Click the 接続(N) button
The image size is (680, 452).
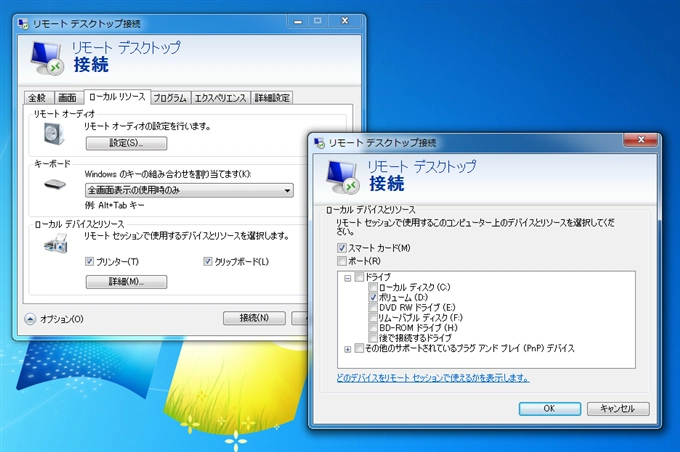[254, 318]
